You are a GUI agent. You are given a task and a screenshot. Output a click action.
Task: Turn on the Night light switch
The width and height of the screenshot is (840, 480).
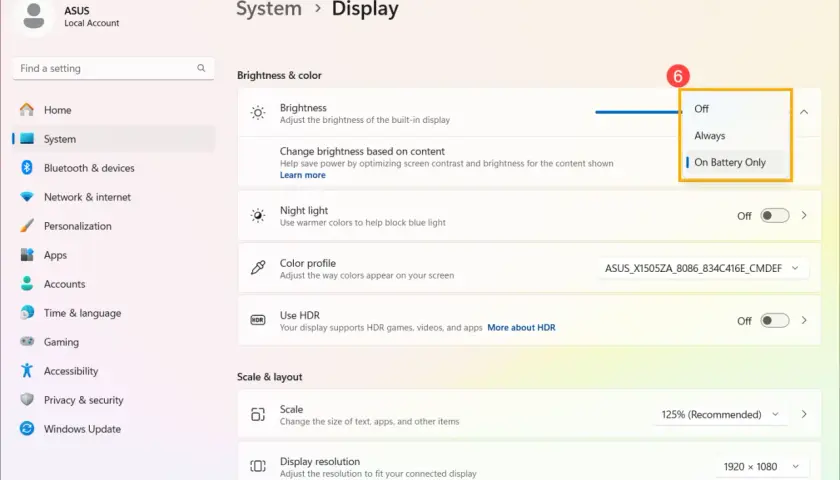pyautogui.click(x=775, y=215)
